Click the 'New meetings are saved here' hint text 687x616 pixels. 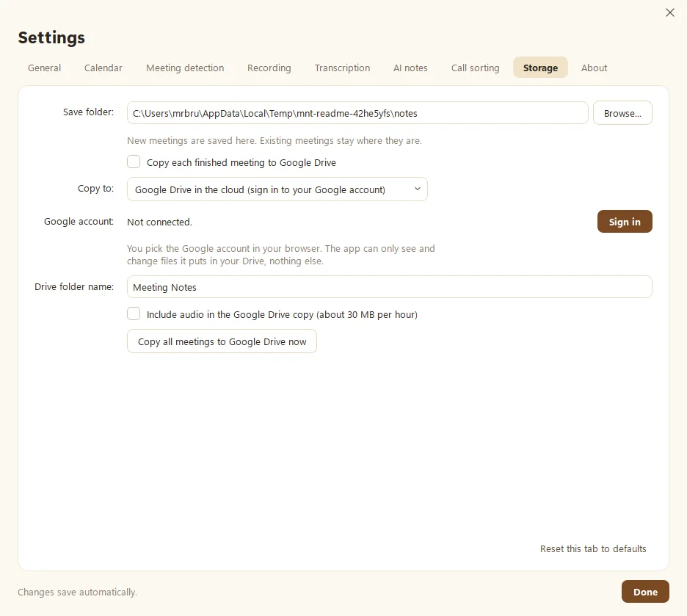pos(275,141)
